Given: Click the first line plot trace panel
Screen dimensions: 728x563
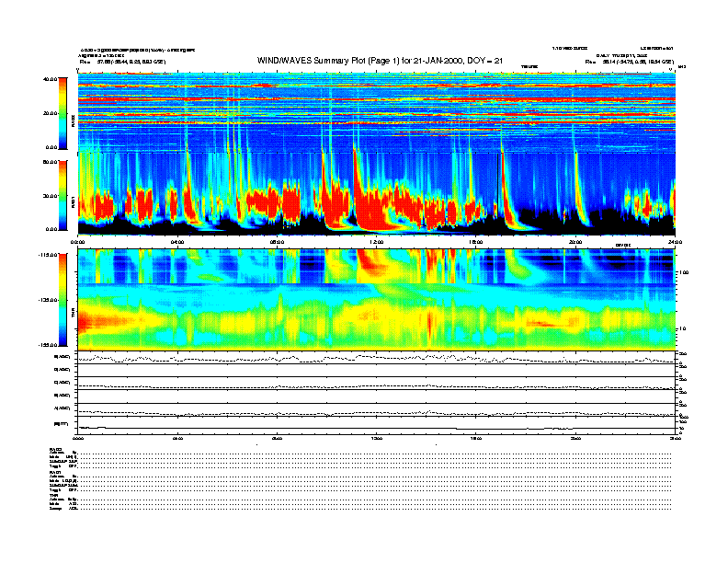Looking at the screenshot, I should 376,358.
